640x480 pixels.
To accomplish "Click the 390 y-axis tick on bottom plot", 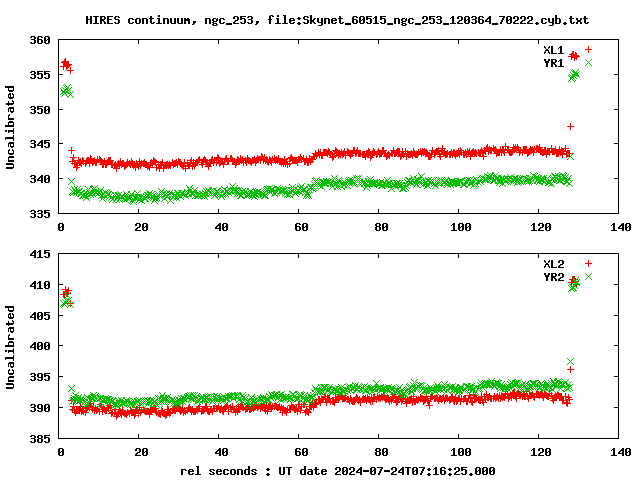I will (40, 408).
